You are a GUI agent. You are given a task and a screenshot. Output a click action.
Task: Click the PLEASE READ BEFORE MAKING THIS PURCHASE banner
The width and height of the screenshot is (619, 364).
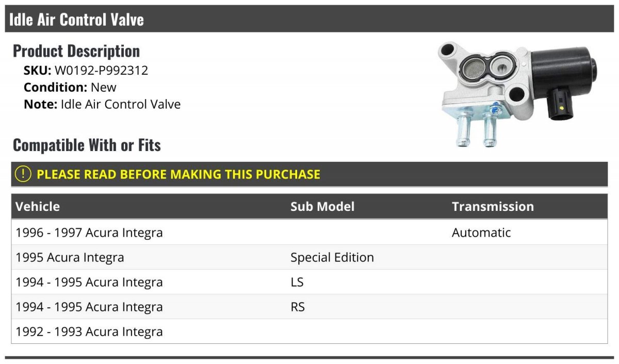(309, 174)
